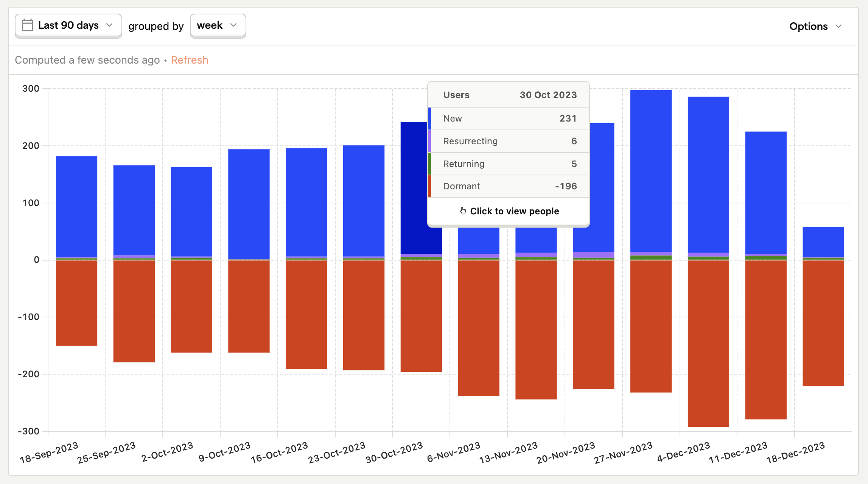868x484 pixels.
Task: Click the blue New bar for 25-Sep-2023
Action: click(134, 210)
